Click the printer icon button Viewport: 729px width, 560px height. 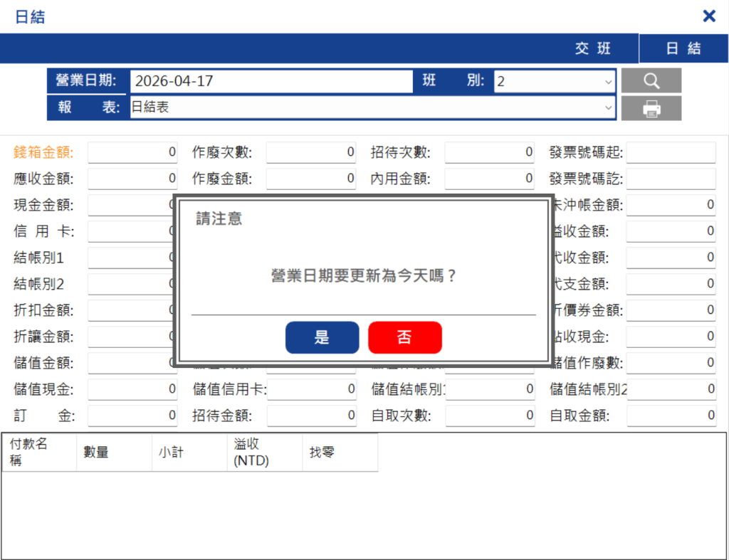651,109
